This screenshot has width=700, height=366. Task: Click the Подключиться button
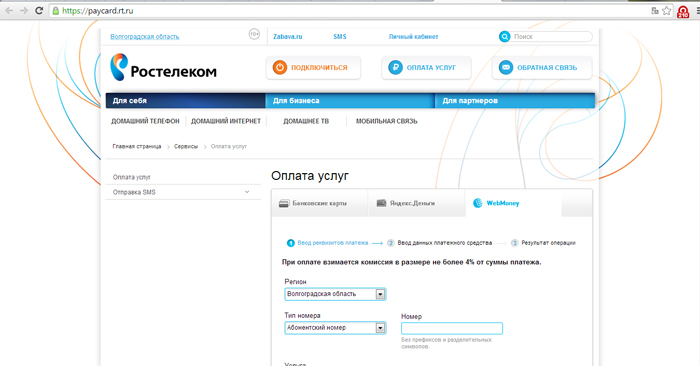tap(313, 67)
